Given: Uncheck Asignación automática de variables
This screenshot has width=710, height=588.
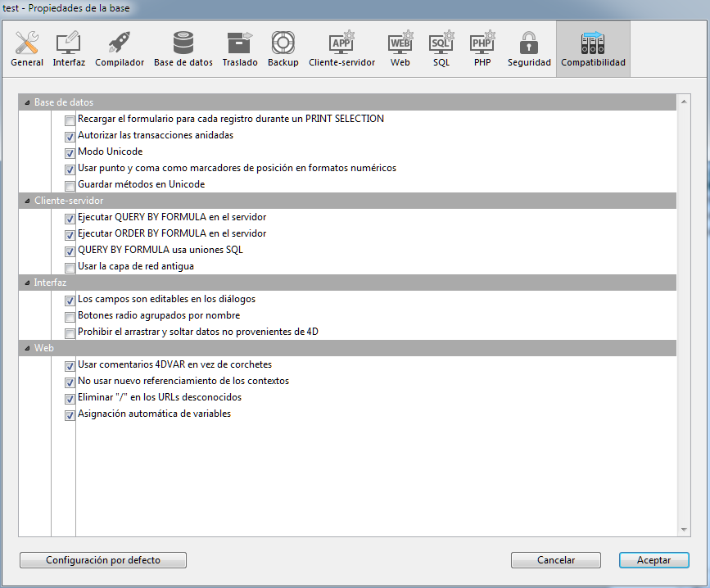Looking at the screenshot, I should click(x=70, y=415).
